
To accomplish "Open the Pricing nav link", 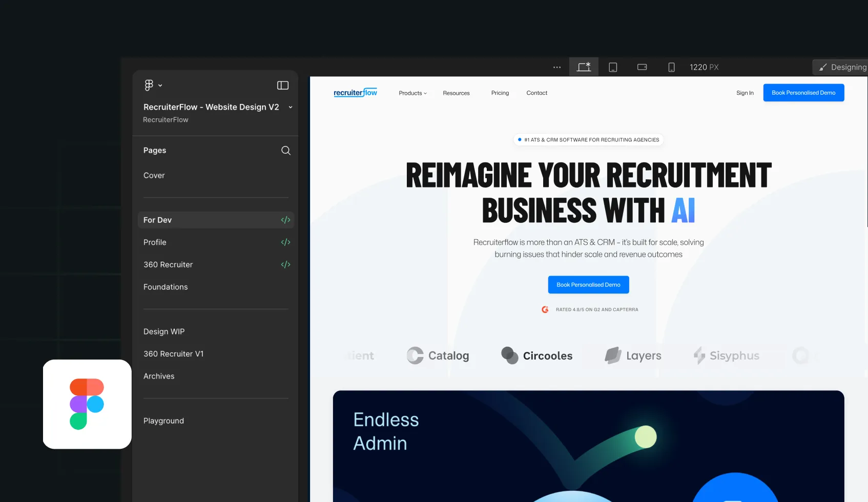I will (x=500, y=93).
